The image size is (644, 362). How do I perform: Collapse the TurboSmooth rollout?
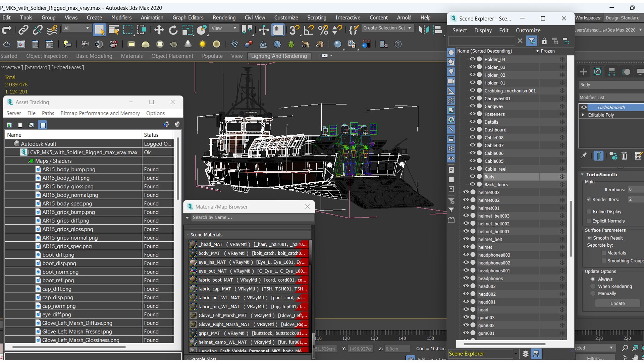[582, 175]
